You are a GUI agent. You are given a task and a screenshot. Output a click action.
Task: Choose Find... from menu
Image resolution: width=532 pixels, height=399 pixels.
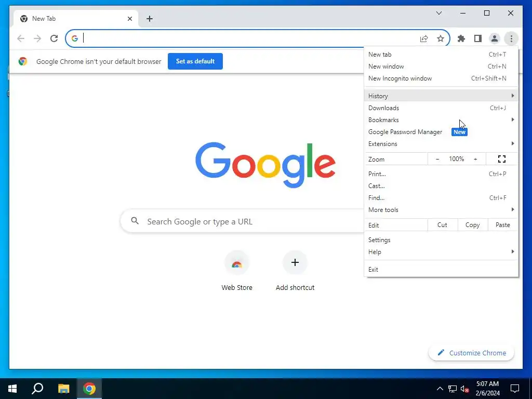click(441, 198)
